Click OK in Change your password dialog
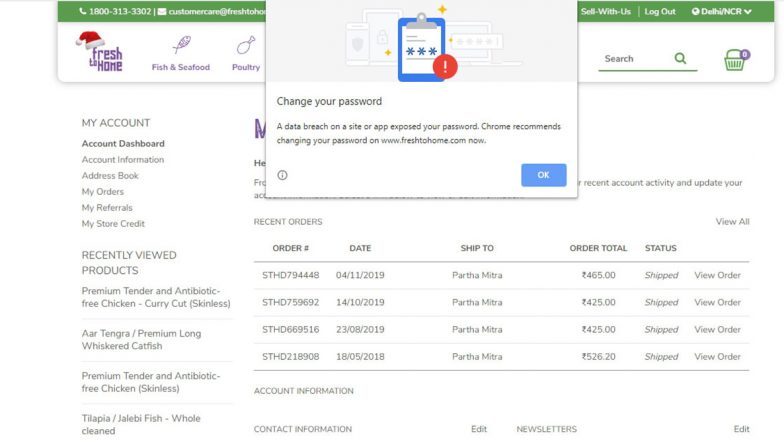784x441 pixels. pos(544,175)
